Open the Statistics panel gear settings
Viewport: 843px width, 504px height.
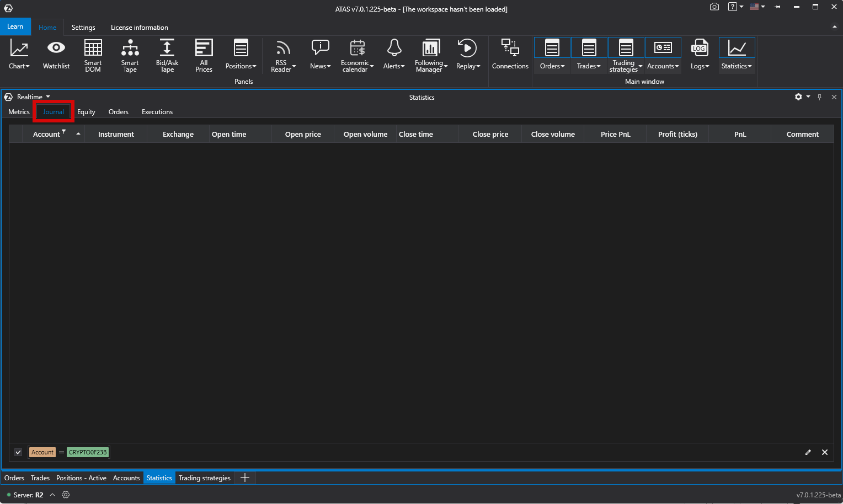798,97
